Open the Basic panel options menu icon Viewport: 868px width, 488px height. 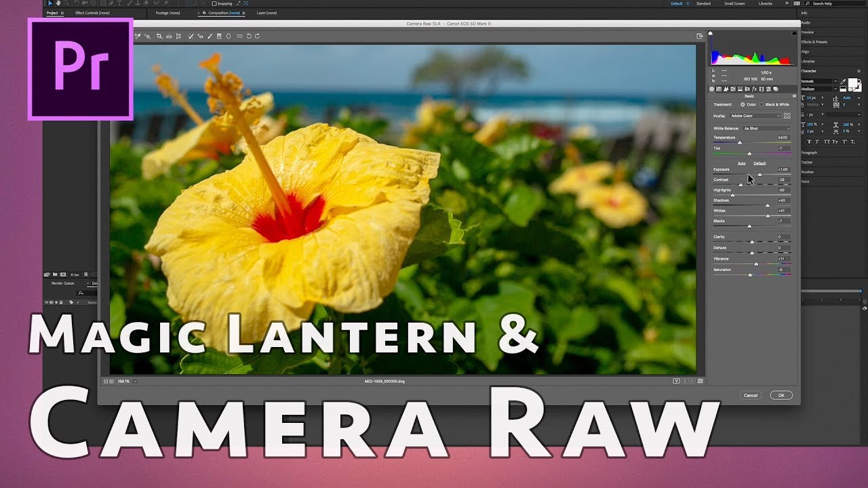[x=794, y=96]
